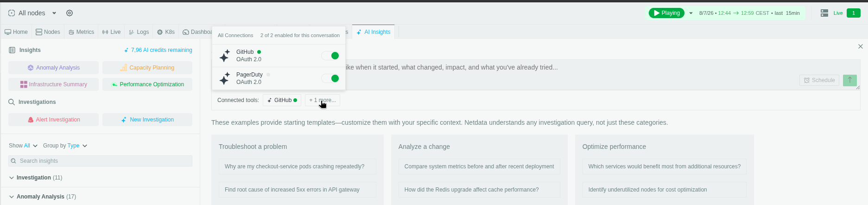Close the investigation panel with X

[x=861, y=46]
